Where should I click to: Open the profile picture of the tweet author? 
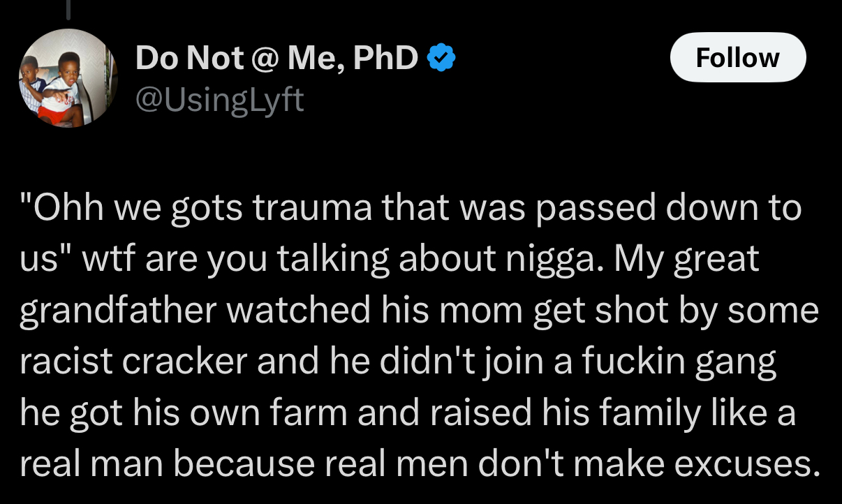click(67, 78)
